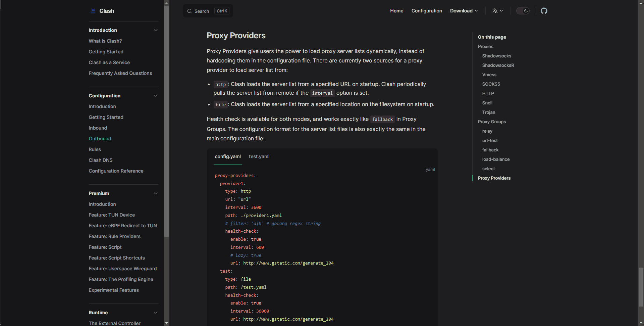The width and height of the screenshot is (644, 326).
Task: Jump to Snell in page outline
Action: pos(487,103)
